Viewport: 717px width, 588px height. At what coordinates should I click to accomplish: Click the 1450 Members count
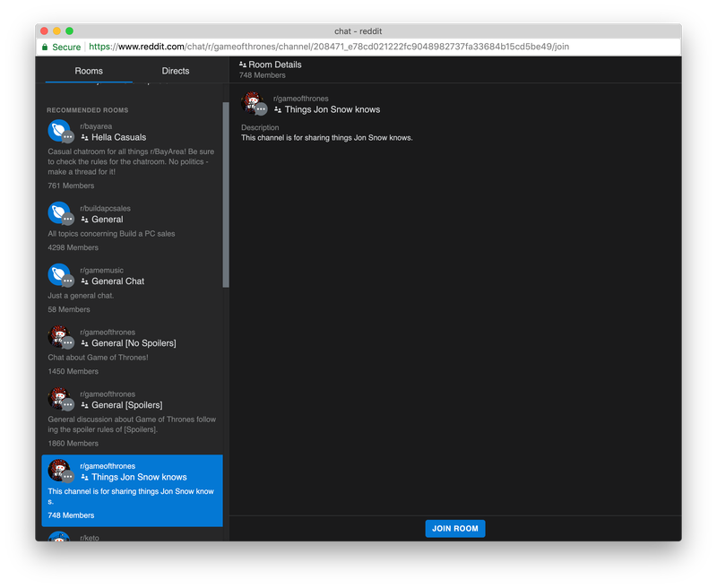(x=73, y=371)
